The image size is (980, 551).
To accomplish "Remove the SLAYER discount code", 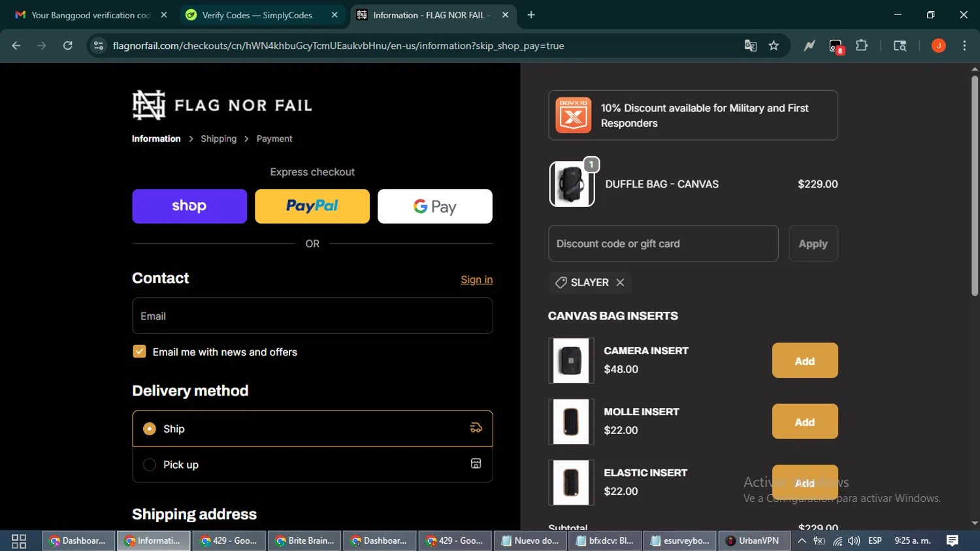I will point(620,282).
